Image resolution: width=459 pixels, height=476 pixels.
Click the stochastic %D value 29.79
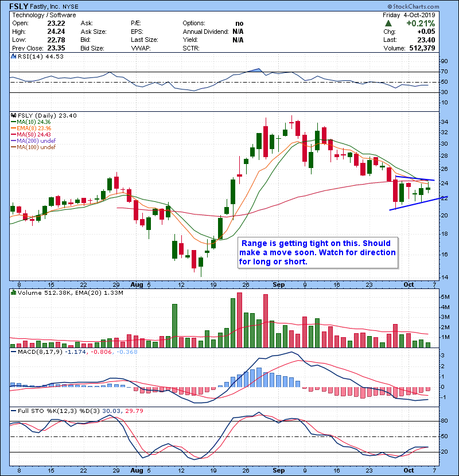click(134, 411)
